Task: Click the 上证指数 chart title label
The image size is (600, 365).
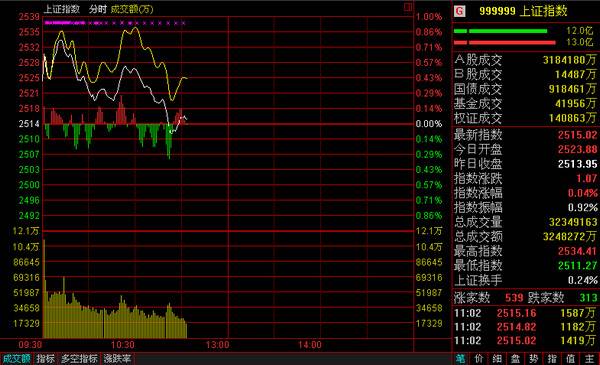Action: point(62,9)
